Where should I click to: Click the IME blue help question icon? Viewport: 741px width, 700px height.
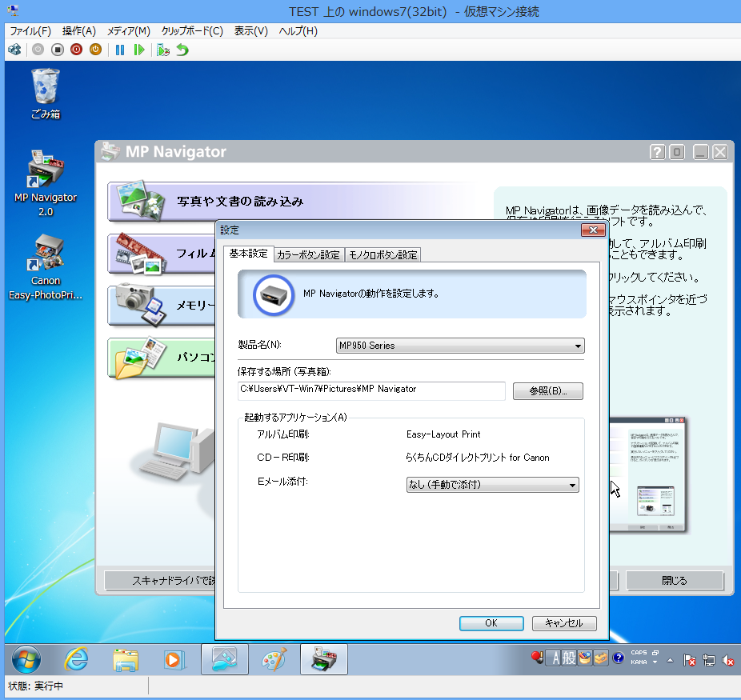618,658
